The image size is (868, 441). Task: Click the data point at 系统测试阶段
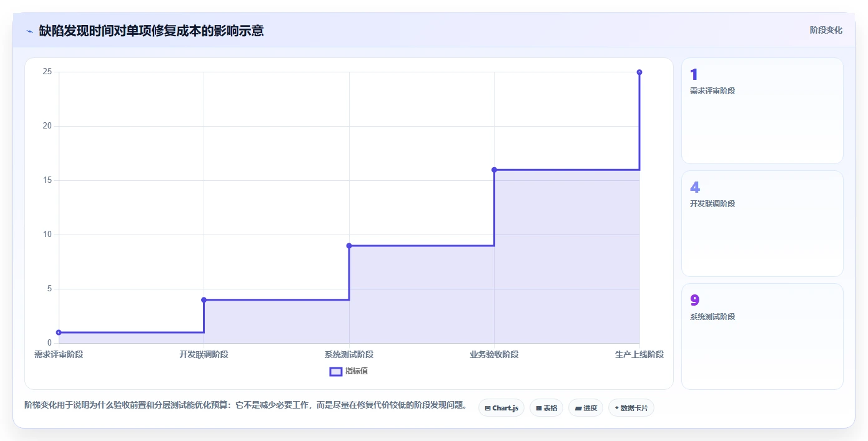[x=349, y=246]
